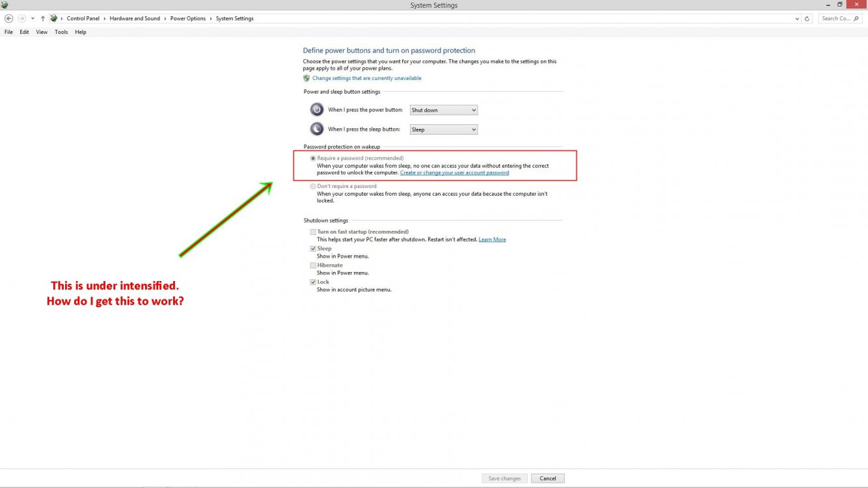Image resolution: width=868 pixels, height=488 pixels.
Task: Click the Cancel button
Action: pos(548,478)
